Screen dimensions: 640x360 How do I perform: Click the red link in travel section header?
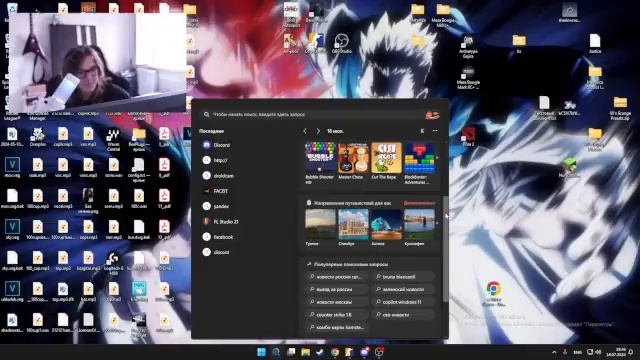[419, 203]
